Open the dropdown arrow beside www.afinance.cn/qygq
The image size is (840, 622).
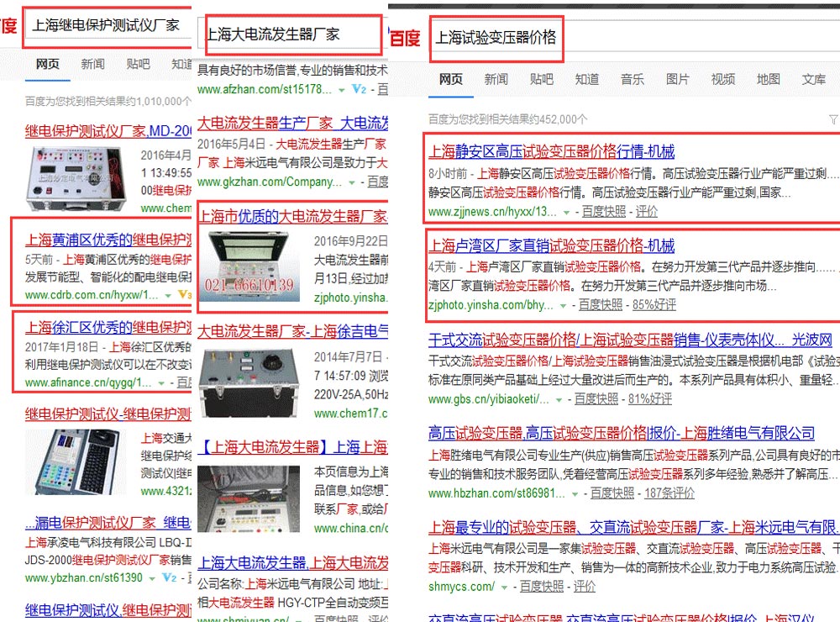[161, 383]
